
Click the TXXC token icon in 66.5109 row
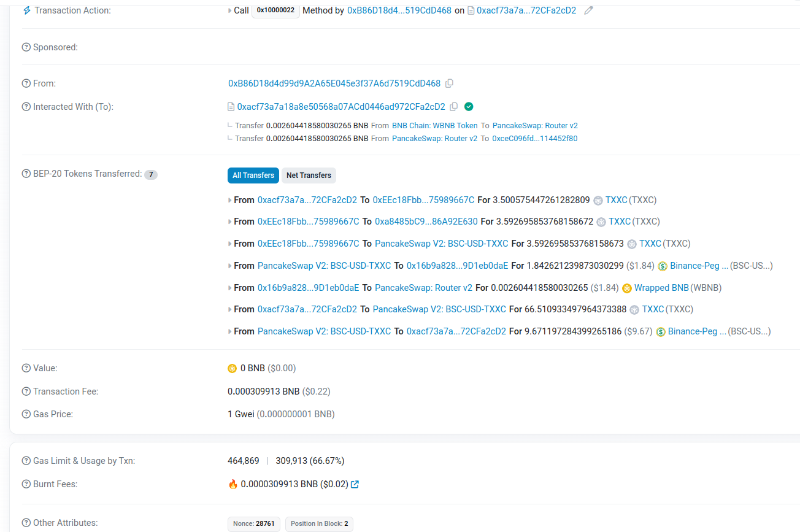tap(634, 309)
